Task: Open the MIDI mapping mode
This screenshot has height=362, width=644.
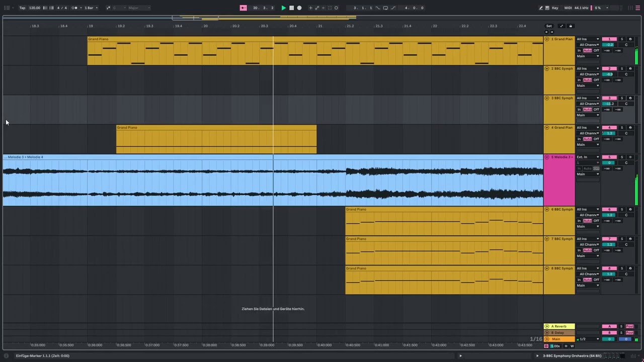Action: coord(568,8)
